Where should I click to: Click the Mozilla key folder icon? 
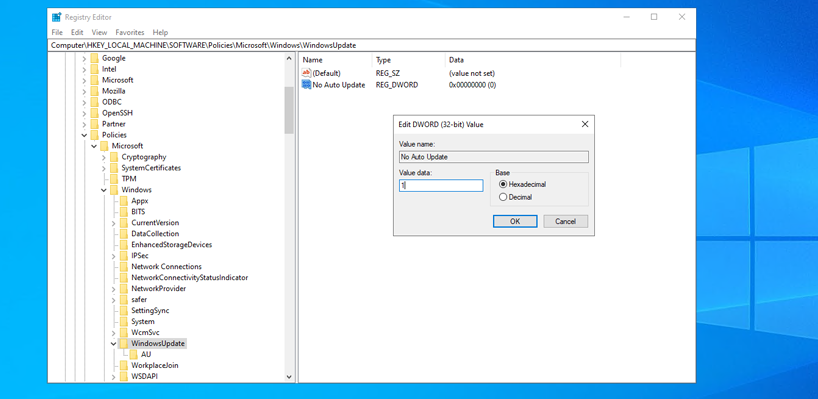point(94,91)
